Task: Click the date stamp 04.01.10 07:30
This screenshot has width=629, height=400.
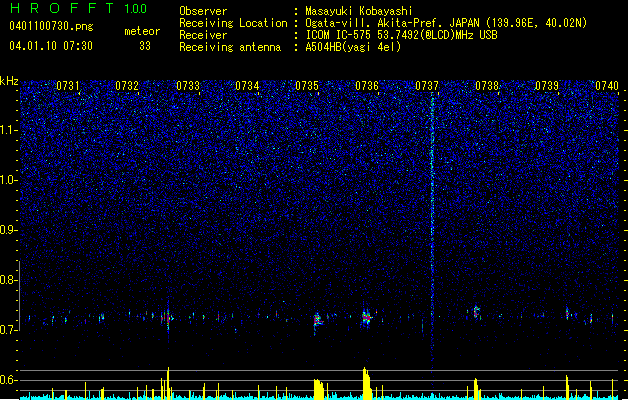Action: click(x=51, y=46)
